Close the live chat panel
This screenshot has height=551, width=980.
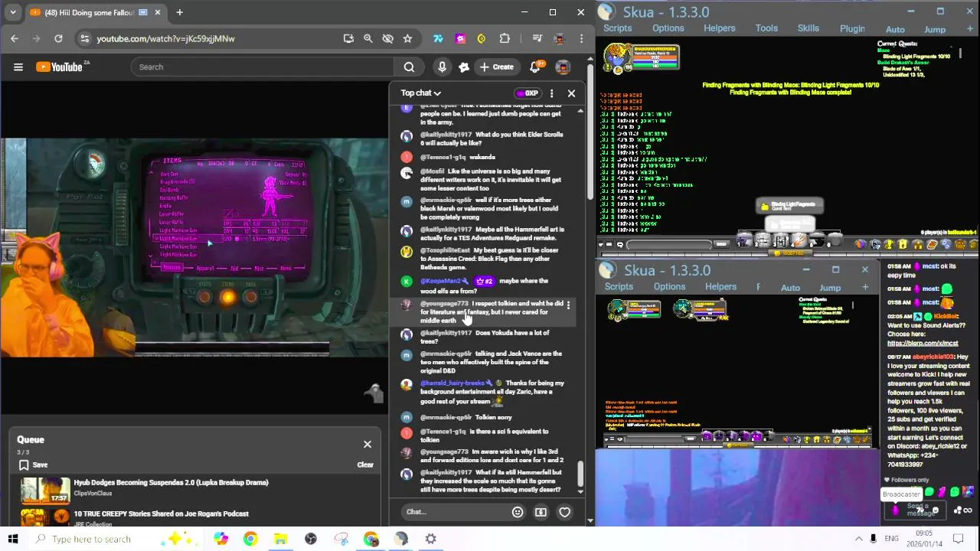coord(571,93)
